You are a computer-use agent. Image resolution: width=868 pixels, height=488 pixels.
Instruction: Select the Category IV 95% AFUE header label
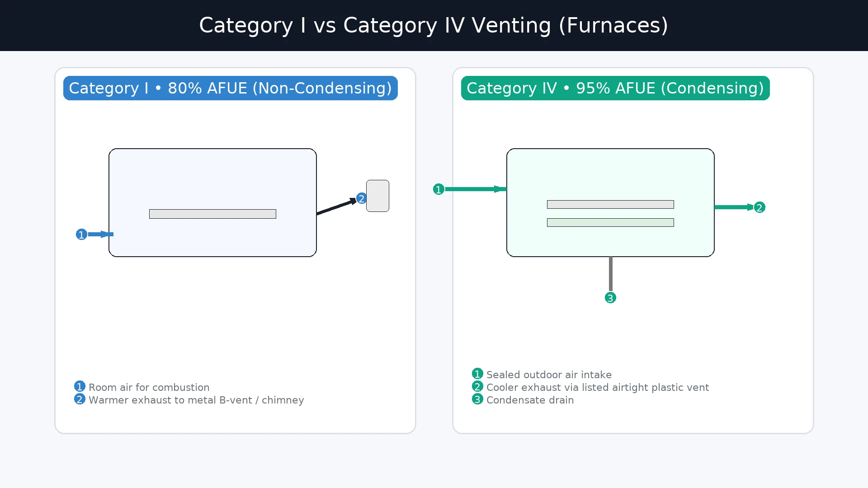[615, 88]
